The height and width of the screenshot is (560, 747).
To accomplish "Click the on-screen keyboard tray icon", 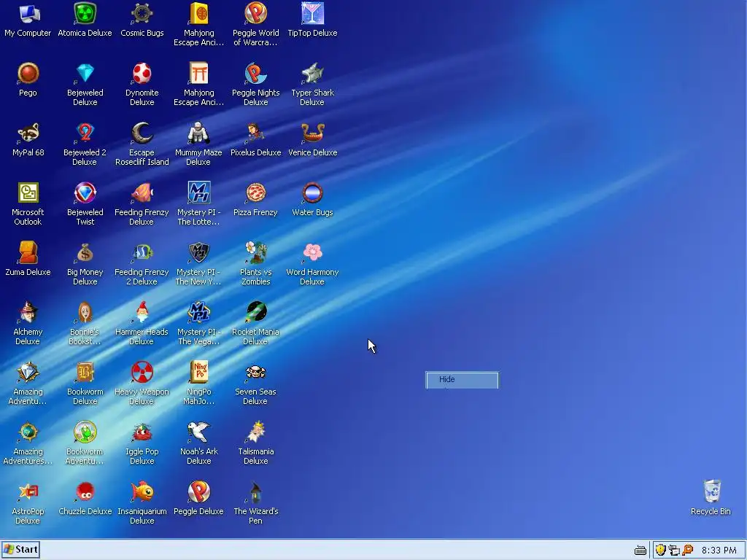I will (640, 551).
